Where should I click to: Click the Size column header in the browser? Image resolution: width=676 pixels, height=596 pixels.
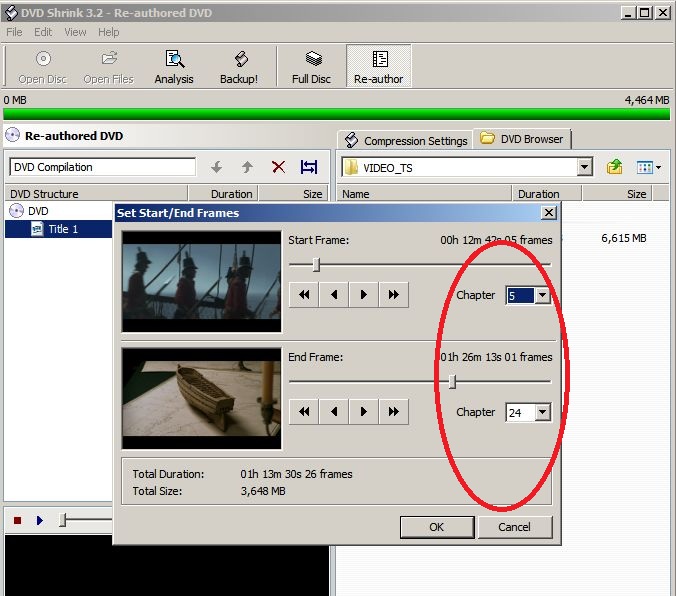pyautogui.click(x=617, y=194)
